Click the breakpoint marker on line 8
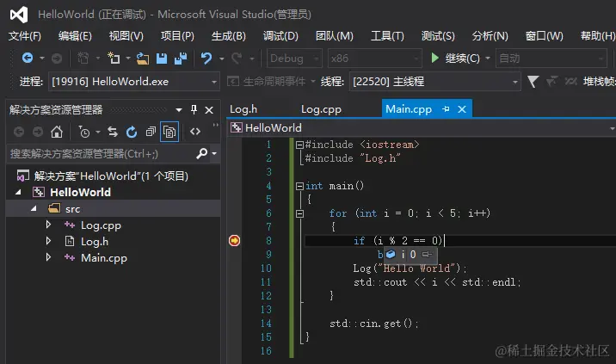The width and height of the screenshot is (616, 364). [x=235, y=240]
